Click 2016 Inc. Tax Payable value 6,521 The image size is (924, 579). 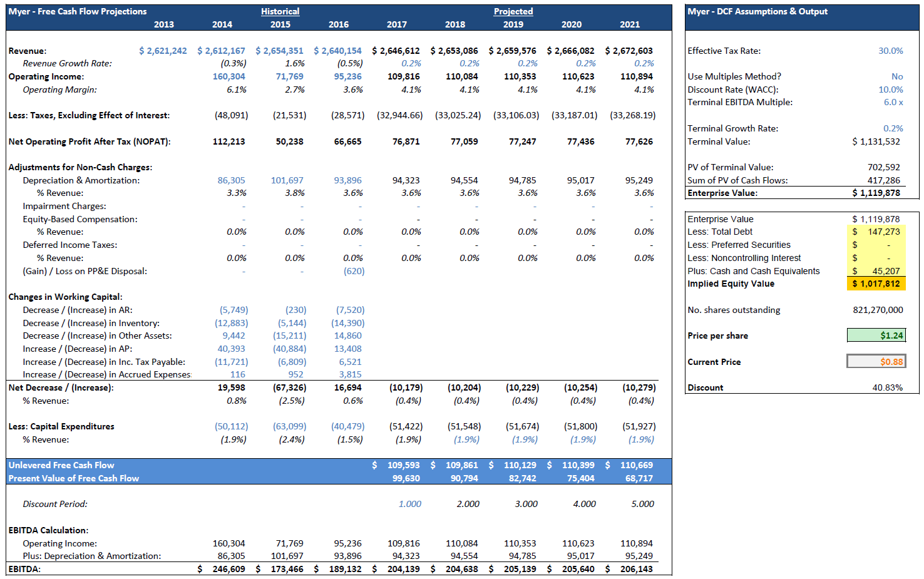(x=350, y=362)
